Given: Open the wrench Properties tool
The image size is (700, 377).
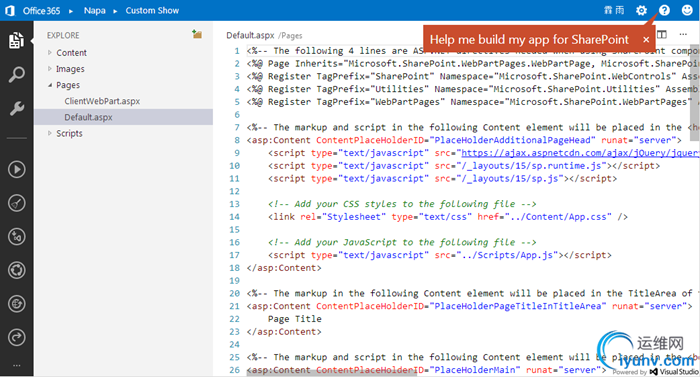Looking at the screenshot, I should tap(17, 108).
